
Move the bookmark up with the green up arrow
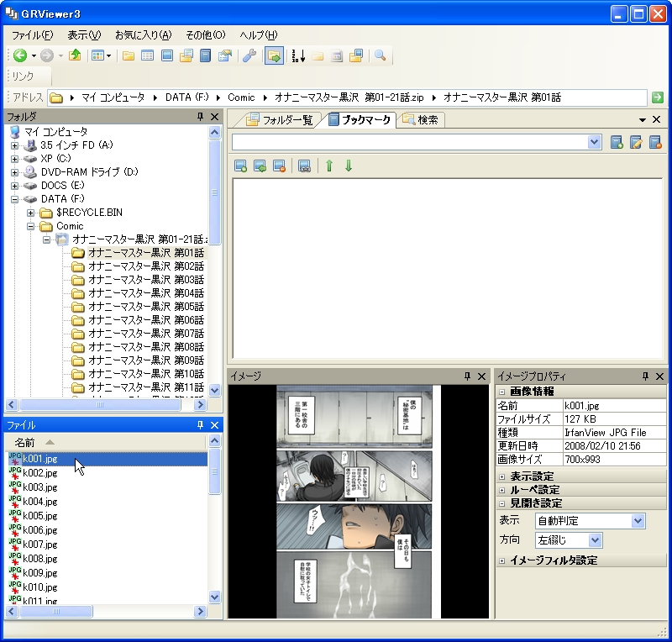[x=329, y=166]
